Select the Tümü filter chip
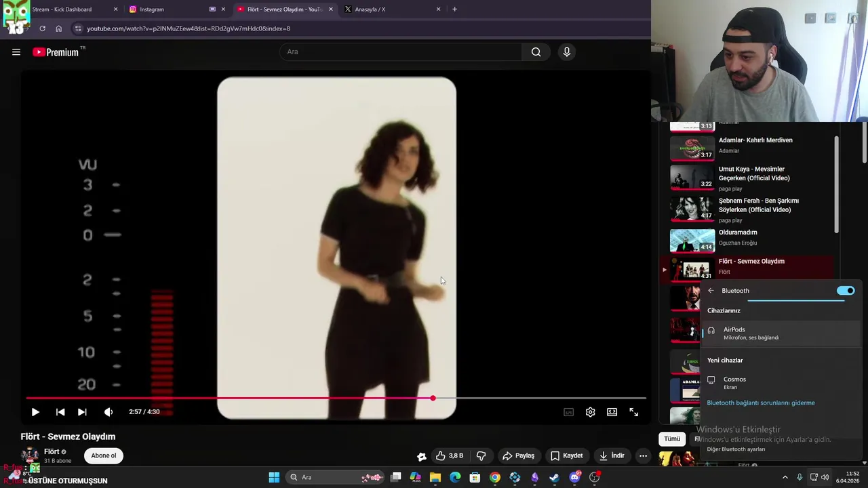Image resolution: width=868 pixels, height=488 pixels. coord(672,439)
